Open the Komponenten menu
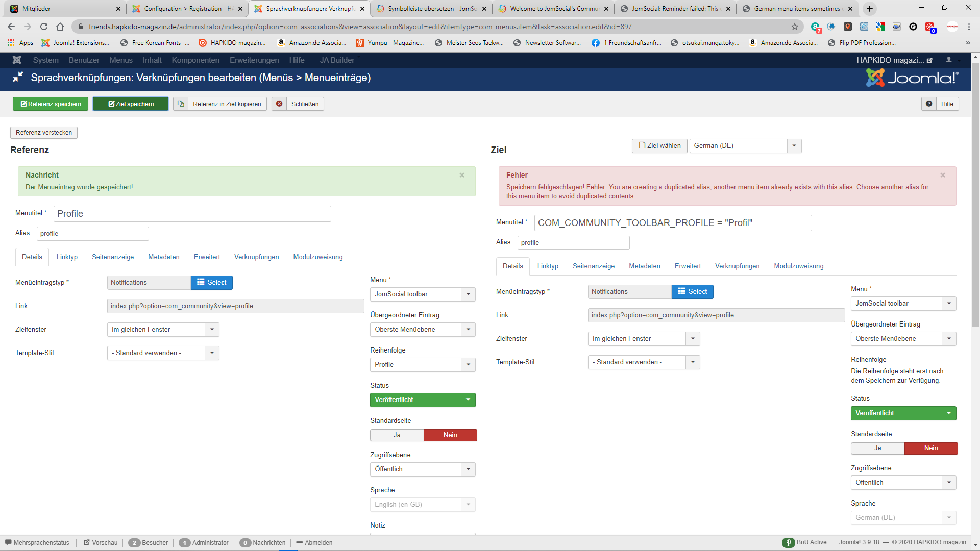 coord(195,60)
